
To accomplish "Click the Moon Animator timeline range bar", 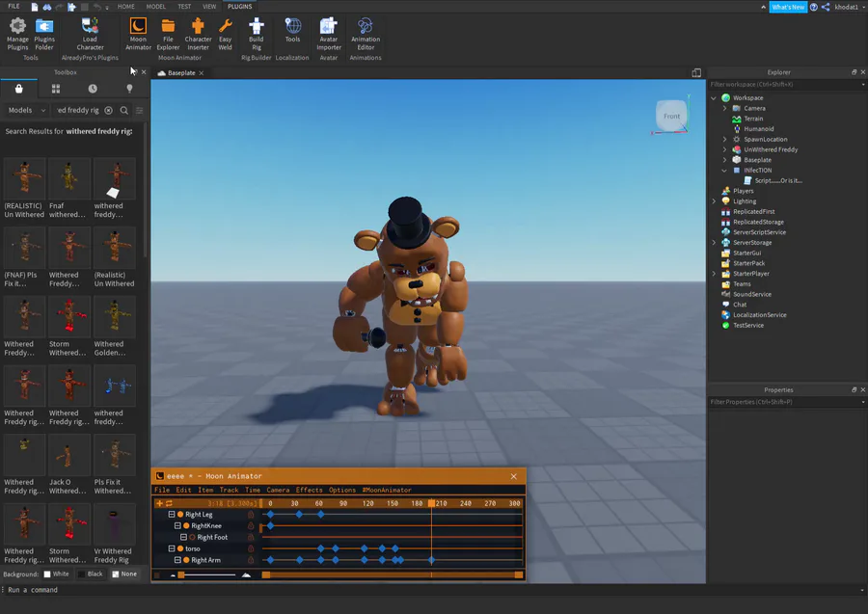I will (x=393, y=574).
